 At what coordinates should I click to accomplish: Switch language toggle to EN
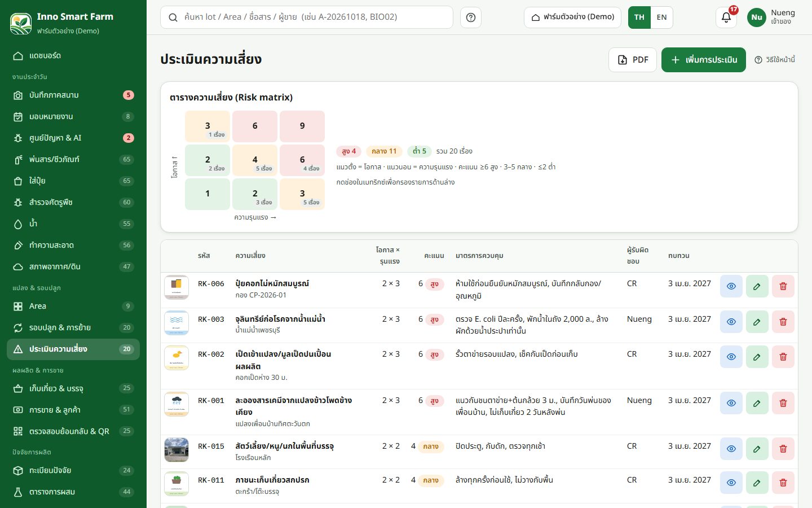661,17
